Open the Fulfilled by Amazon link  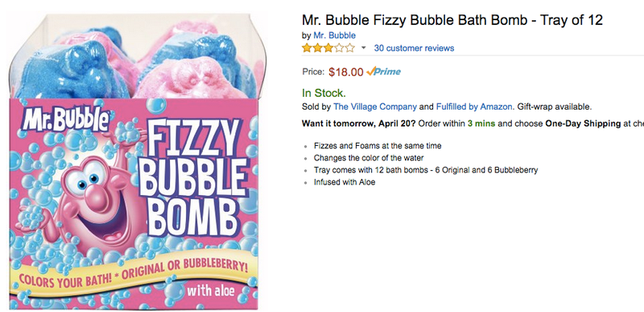coord(474,107)
